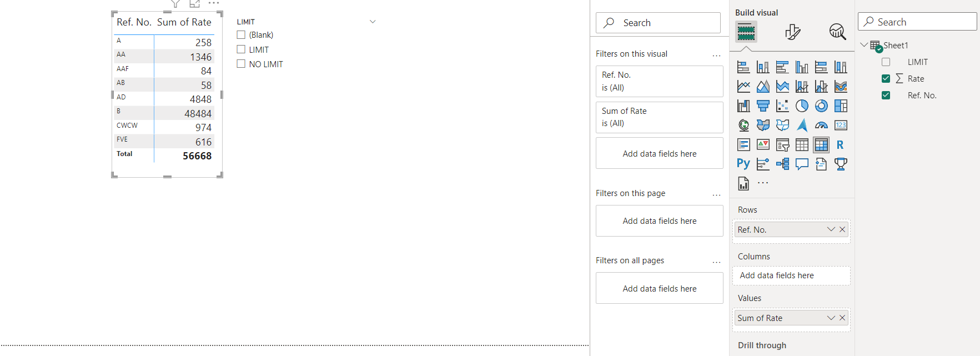
Task: Insert a Funnel chart visual
Action: click(x=763, y=106)
